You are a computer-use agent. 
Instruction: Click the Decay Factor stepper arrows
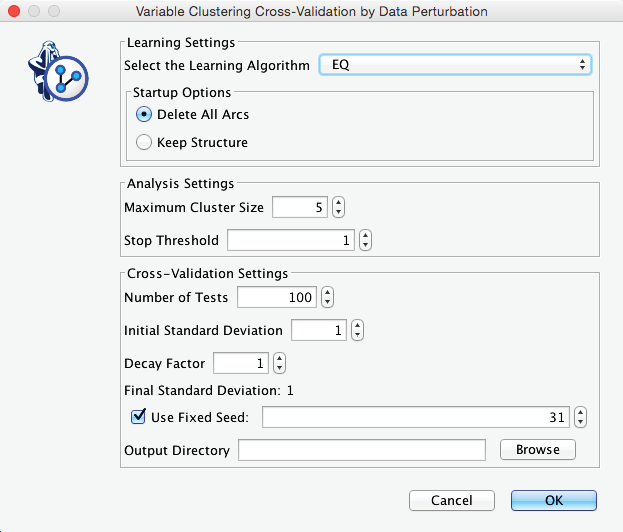click(x=279, y=363)
